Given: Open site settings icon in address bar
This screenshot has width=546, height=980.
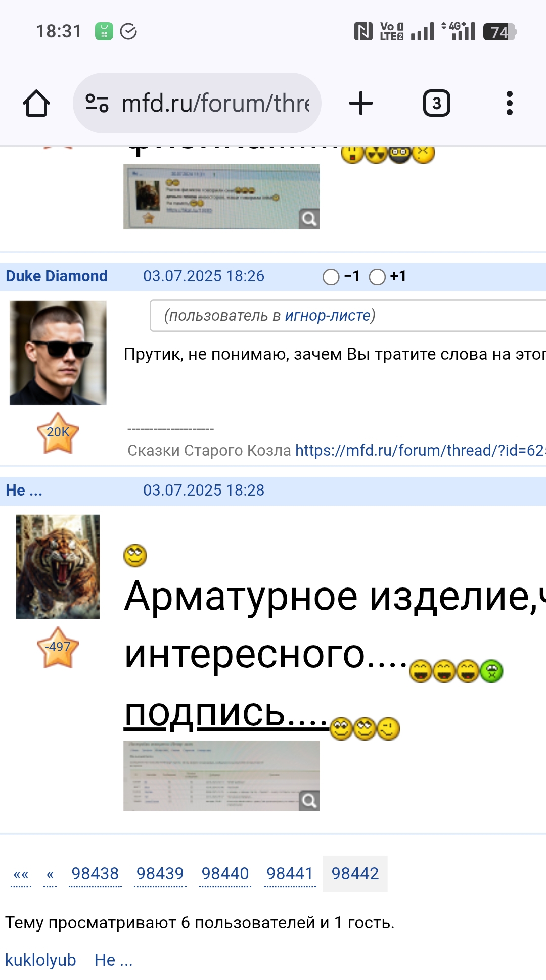Looking at the screenshot, I should (x=97, y=103).
